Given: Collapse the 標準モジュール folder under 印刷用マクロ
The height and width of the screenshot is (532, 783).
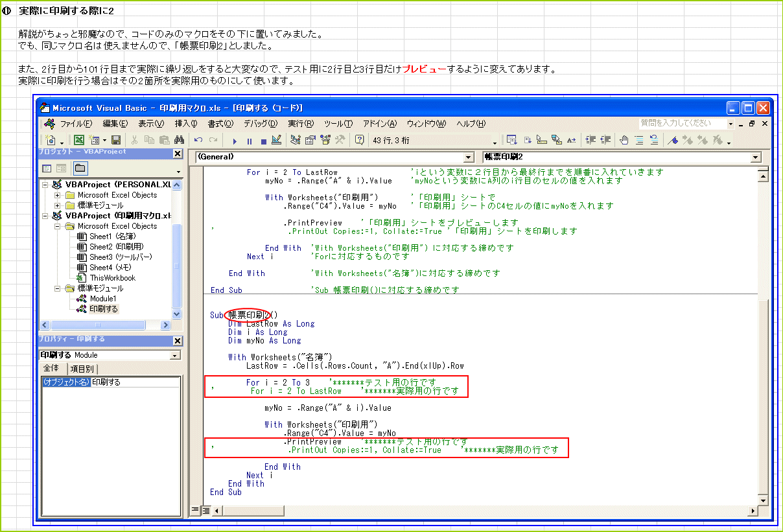Looking at the screenshot, I should (x=58, y=288).
